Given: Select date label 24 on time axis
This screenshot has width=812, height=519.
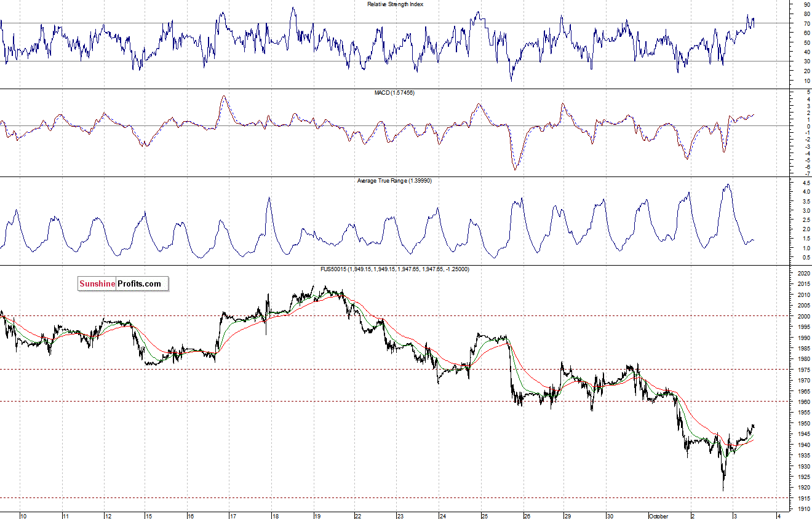Looking at the screenshot, I should 442,516.
